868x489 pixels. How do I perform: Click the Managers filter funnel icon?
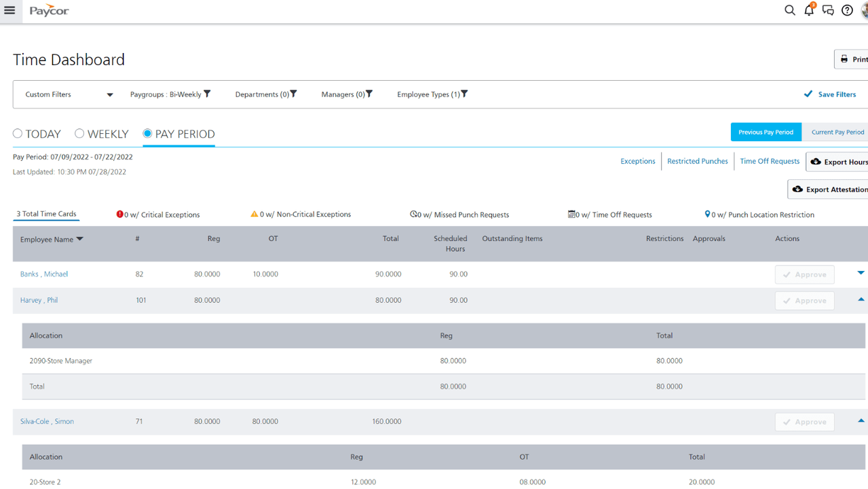[x=369, y=94]
